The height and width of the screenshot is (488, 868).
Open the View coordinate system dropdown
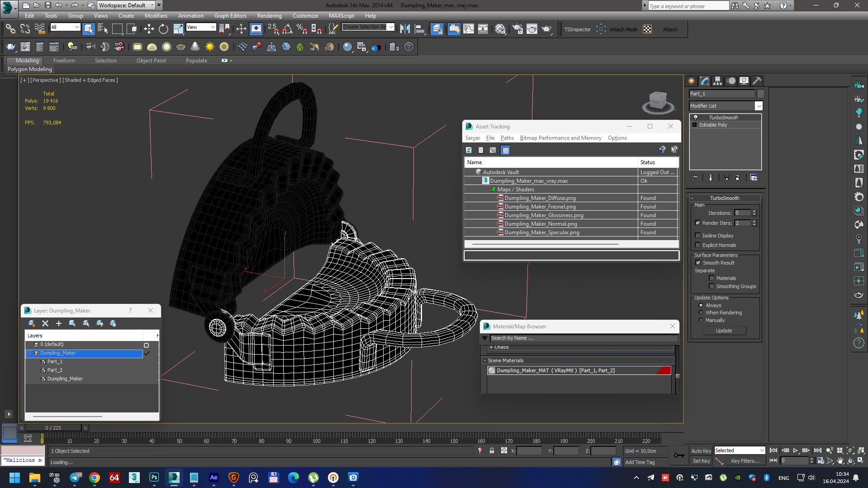201,28
